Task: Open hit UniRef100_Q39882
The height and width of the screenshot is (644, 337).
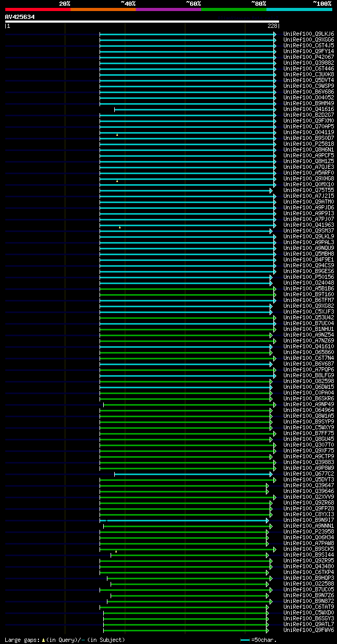Action: point(309,63)
